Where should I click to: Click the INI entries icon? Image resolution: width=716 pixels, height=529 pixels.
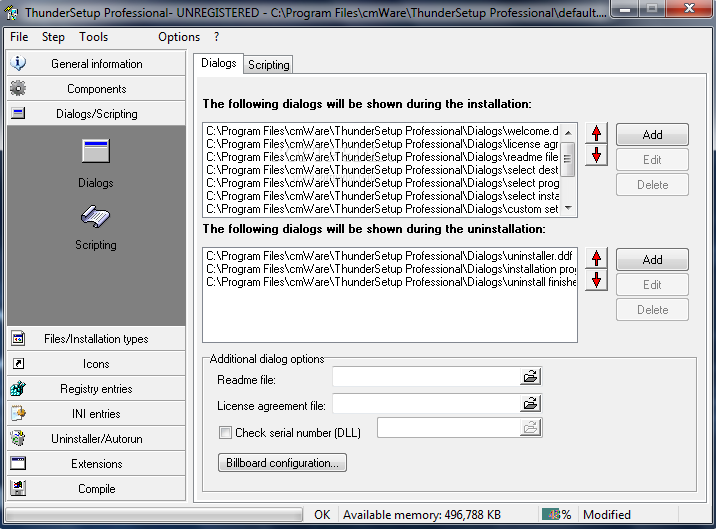18,413
